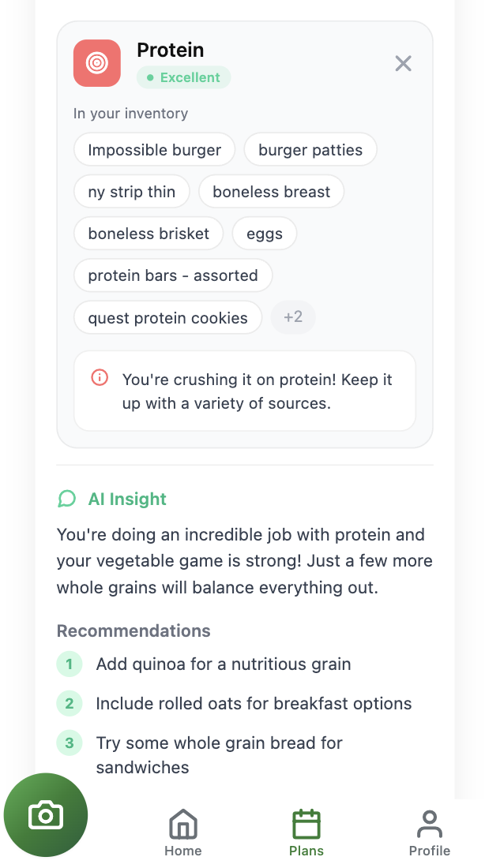This screenshot has height=868, width=485.
Task: Open the Profile tab
Action: pos(430,831)
